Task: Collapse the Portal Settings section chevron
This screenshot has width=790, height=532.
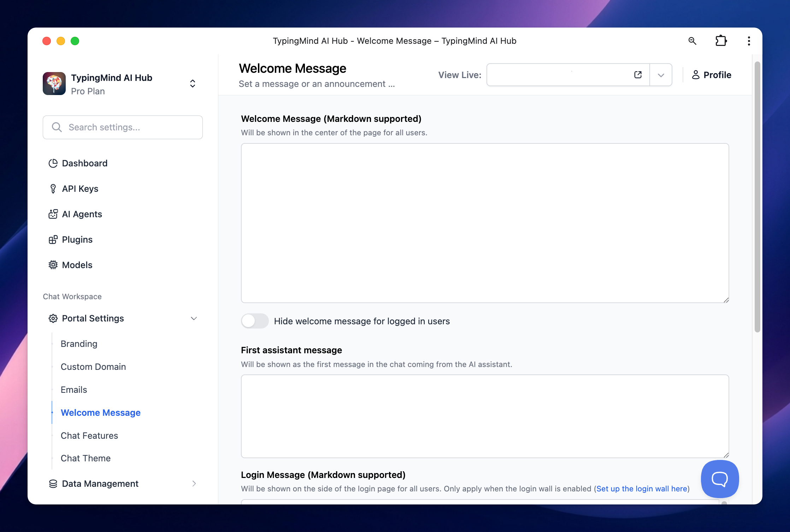Action: pos(194,319)
